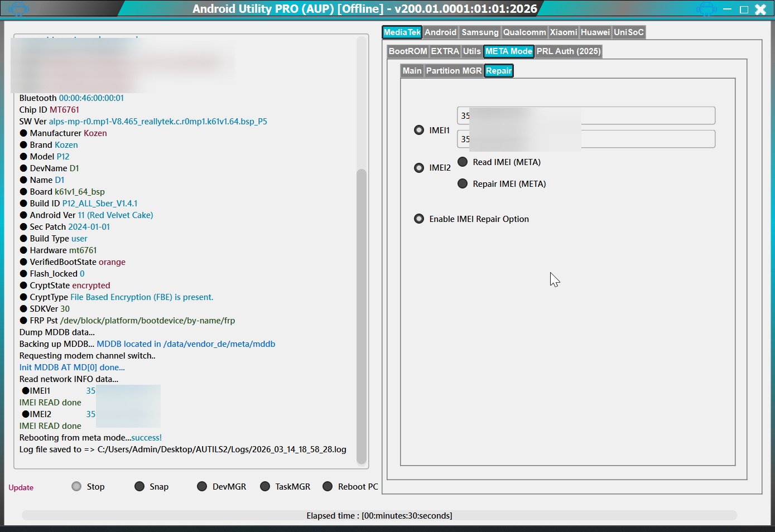Open the Utils sub-tab
Image resolution: width=775 pixels, height=532 pixels.
tap(471, 51)
